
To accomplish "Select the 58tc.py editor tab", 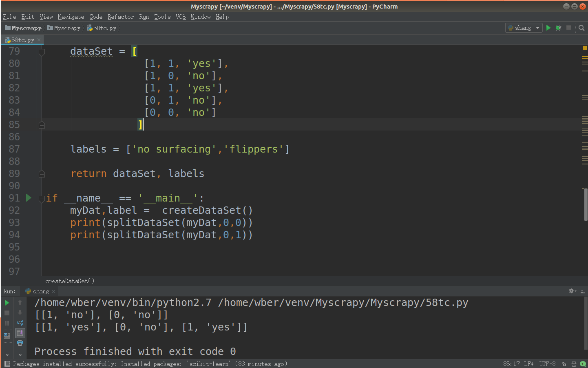I will (22, 40).
